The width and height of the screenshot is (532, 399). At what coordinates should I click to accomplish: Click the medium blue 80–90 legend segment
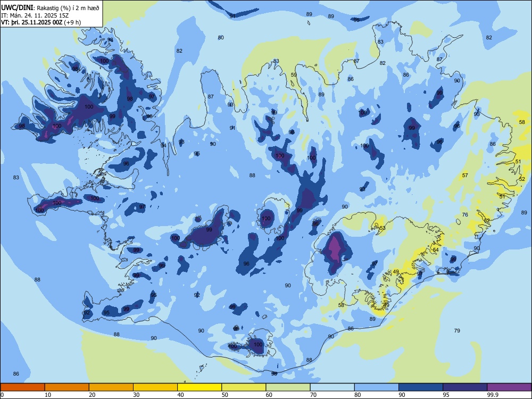pyautogui.click(x=377, y=387)
